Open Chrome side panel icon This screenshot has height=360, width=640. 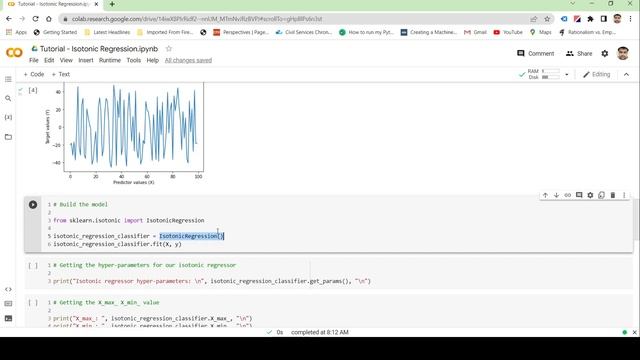point(604,19)
